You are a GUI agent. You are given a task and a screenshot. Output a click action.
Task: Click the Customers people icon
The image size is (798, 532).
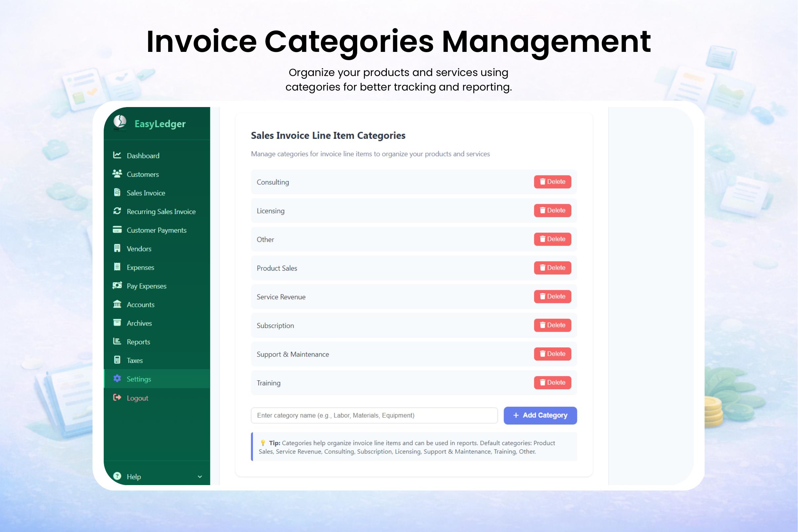point(117,174)
